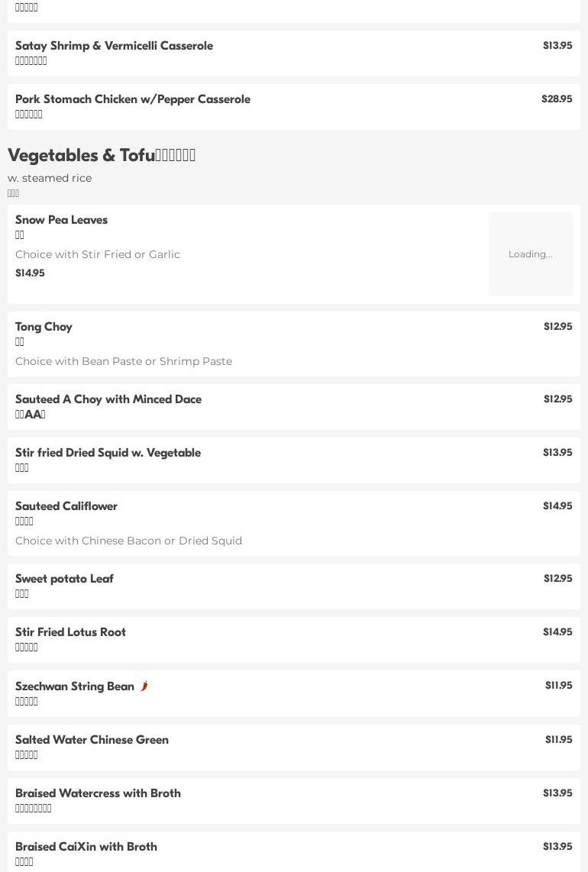Click the $14.95 price under Snow Pea Leaves

click(x=30, y=273)
